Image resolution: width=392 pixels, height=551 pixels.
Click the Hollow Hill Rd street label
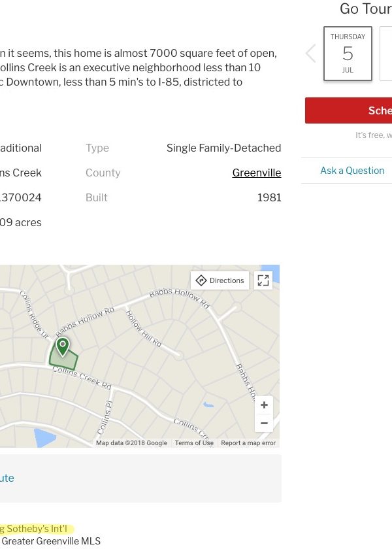[x=143, y=328]
